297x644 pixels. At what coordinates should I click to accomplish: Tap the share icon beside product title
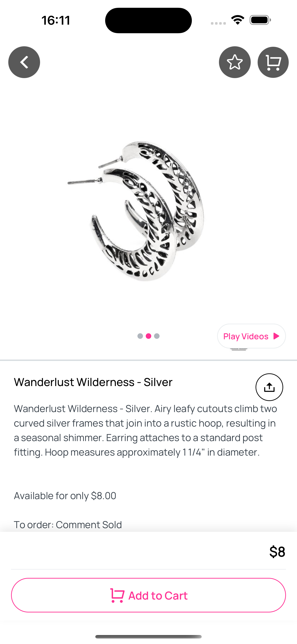pyautogui.click(x=269, y=387)
